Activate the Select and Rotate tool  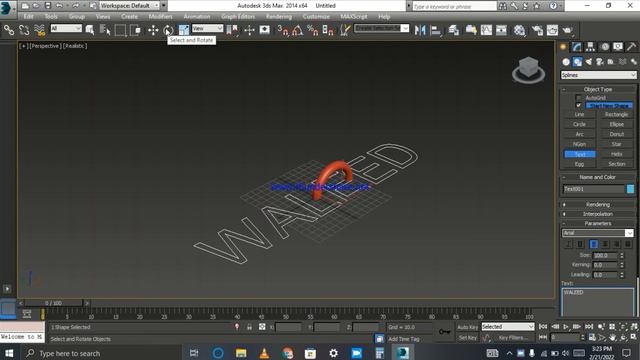[168, 30]
